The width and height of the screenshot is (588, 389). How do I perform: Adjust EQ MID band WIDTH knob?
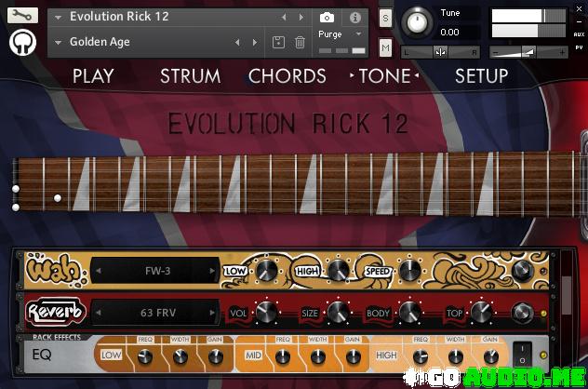[317, 356]
